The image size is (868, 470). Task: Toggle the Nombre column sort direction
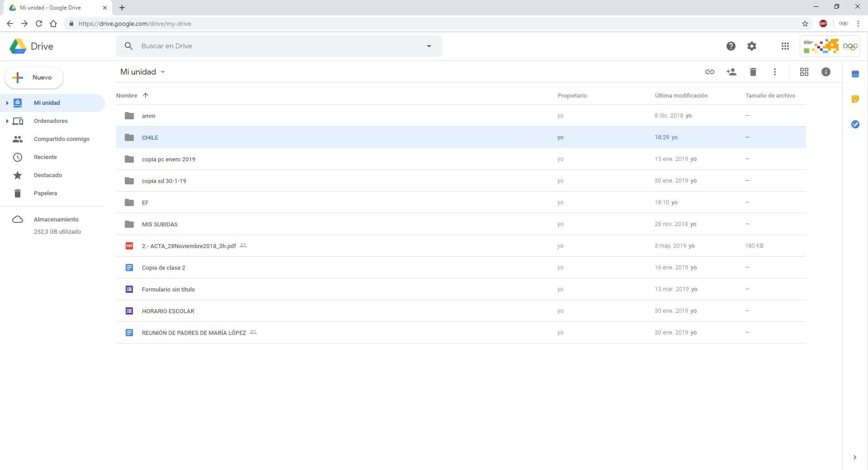coord(145,95)
